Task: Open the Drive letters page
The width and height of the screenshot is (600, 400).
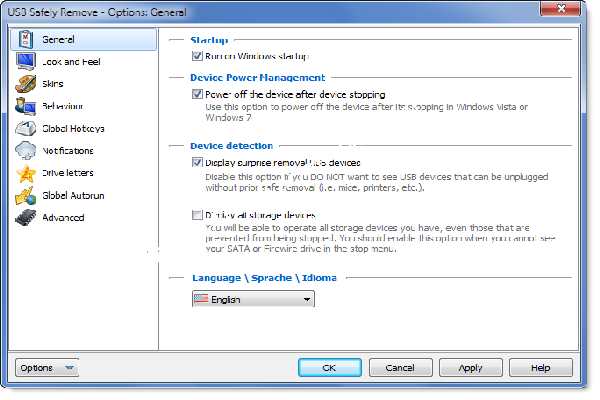Action: click(x=68, y=173)
